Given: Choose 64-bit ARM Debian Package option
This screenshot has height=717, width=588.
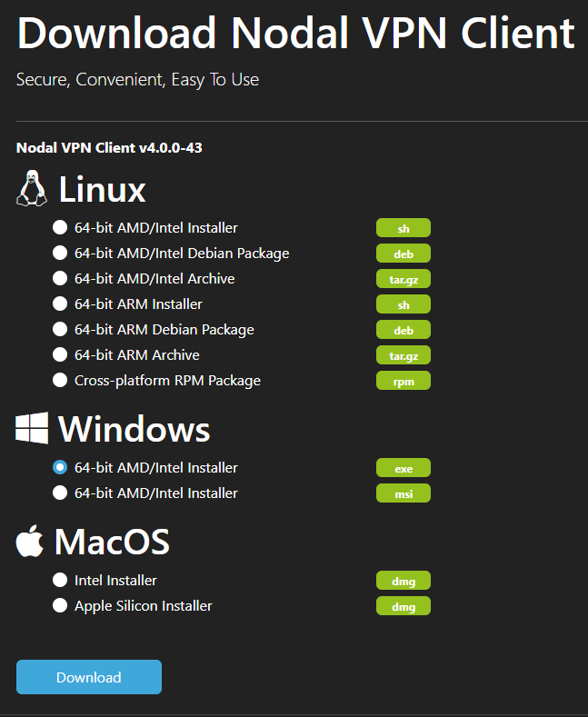Looking at the screenshot, I should pos(60,329).
